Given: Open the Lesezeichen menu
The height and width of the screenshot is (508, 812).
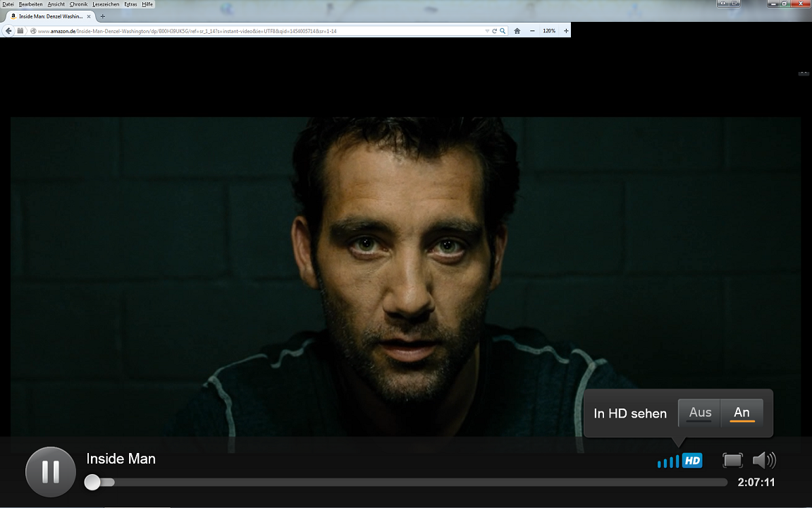Looking at the screenshot, I should tap(106, 4).
